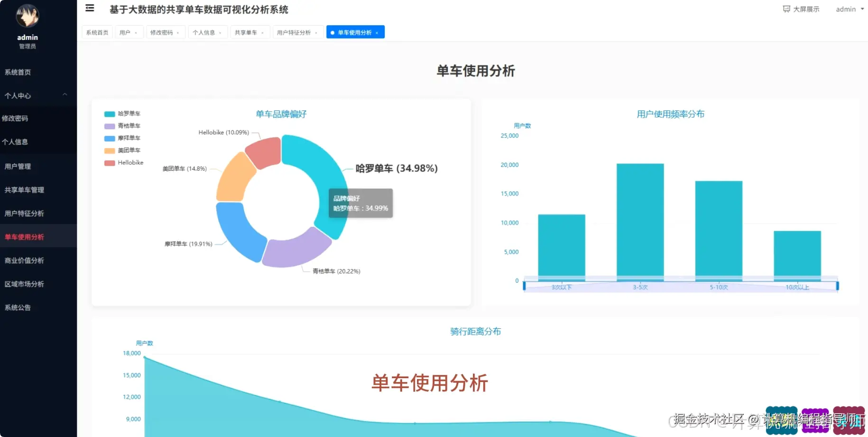Screen dimensions: 868x437
Task: Collapse the sidebar with the hamburger icon
Action: tap(90, 8)
